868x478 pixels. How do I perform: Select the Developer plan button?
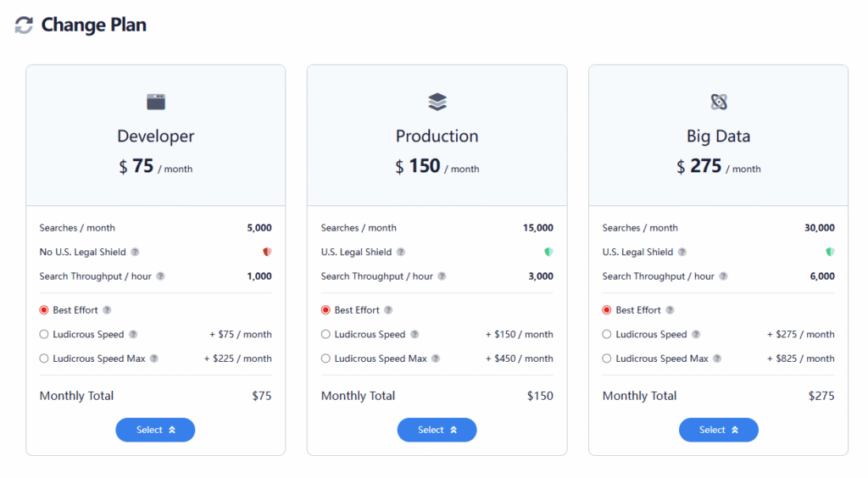tap(155, 430)
